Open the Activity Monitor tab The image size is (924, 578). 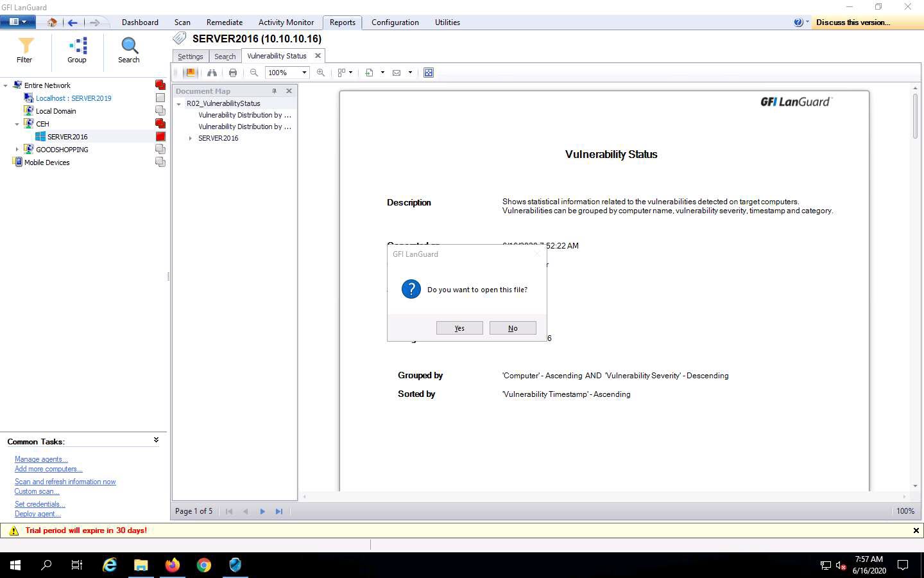(286, 22)
